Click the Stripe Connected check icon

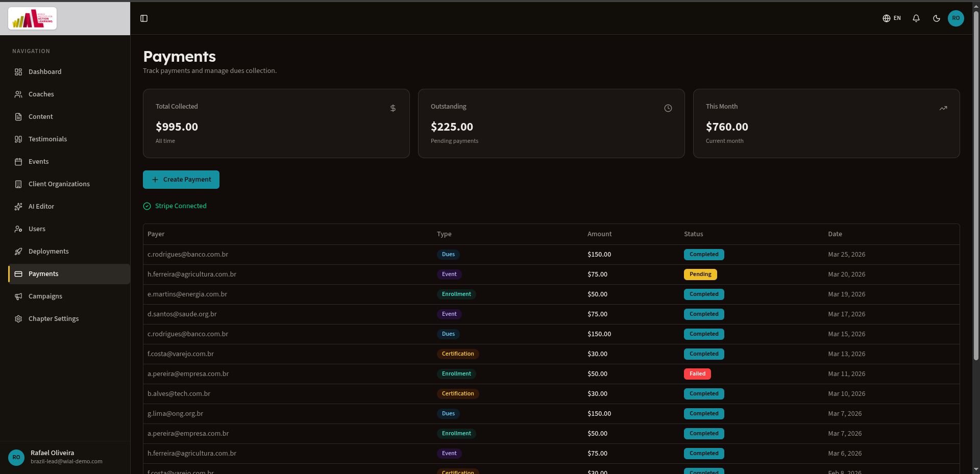coord(147,206)
